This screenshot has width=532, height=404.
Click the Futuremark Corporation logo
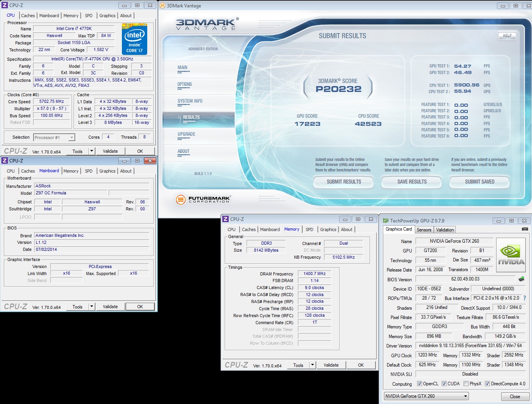coord(203,199)
